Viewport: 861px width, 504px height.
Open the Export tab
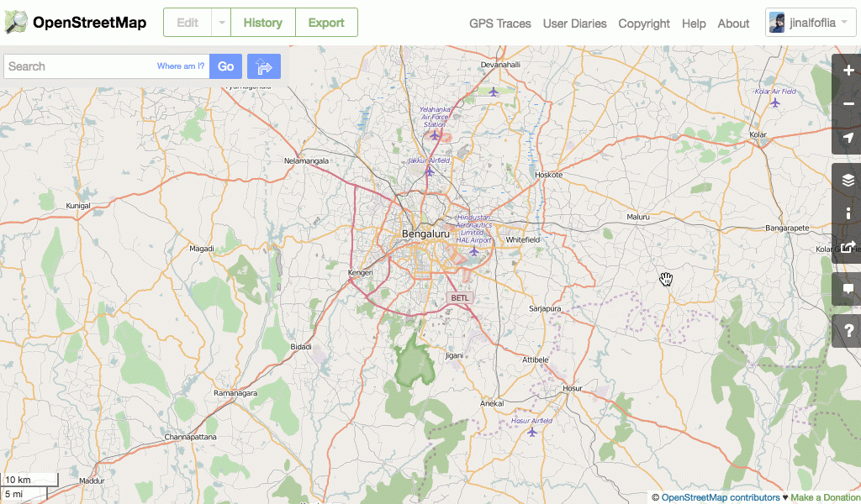(326, 23)
